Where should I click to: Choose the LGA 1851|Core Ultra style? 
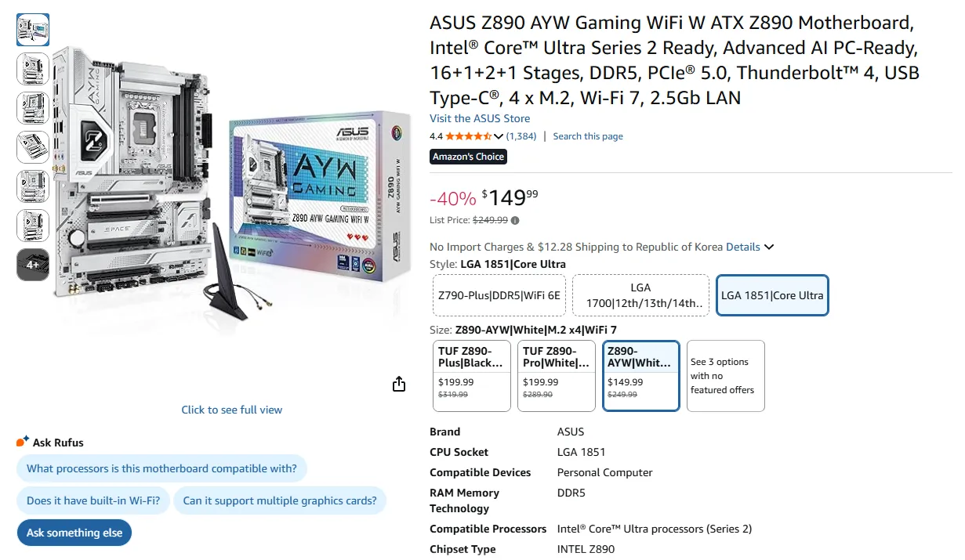(772, 295)
